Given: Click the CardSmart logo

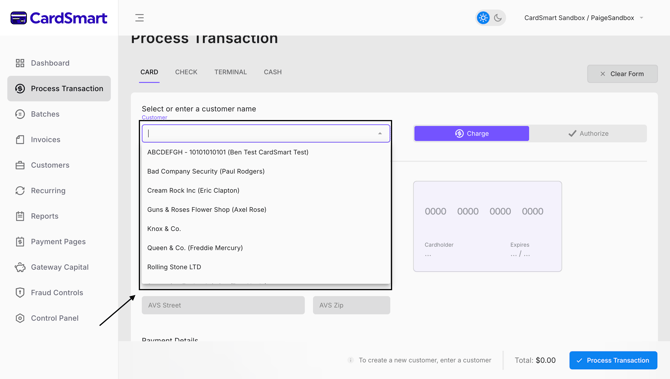Looking at the screenshot, I should pyautogui.click(x=59, y=18).
